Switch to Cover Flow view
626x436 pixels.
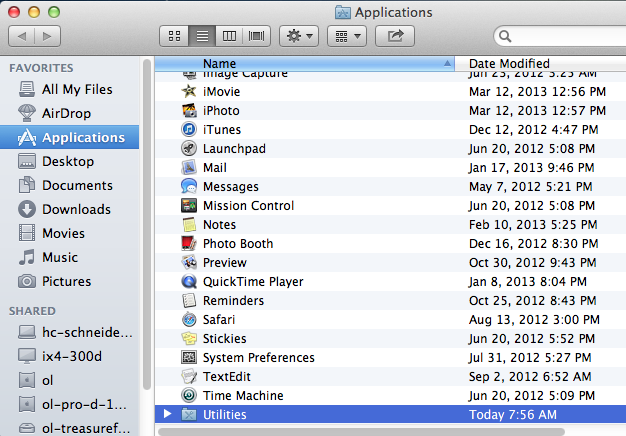coord(257,36)
